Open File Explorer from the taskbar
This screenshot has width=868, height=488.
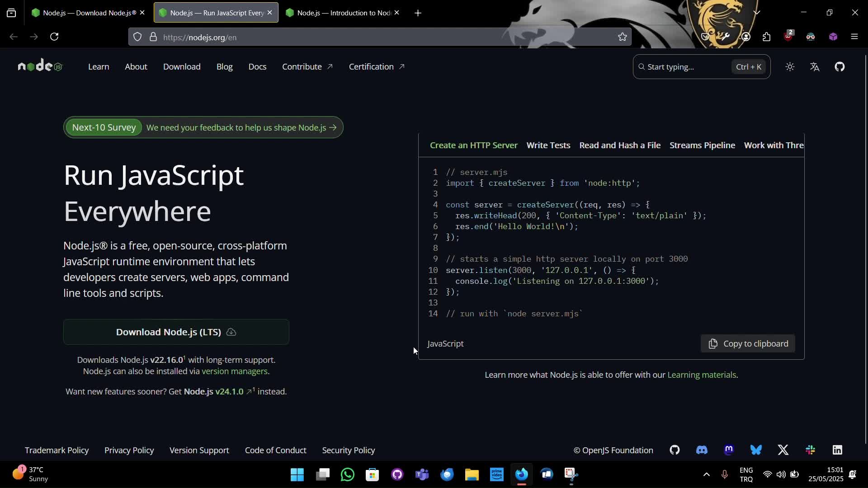coord(472,474)
